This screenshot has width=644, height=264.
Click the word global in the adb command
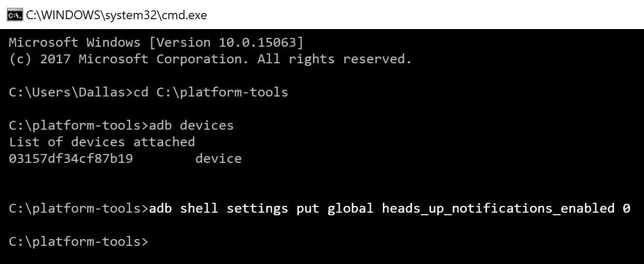(x=350, y=209)
